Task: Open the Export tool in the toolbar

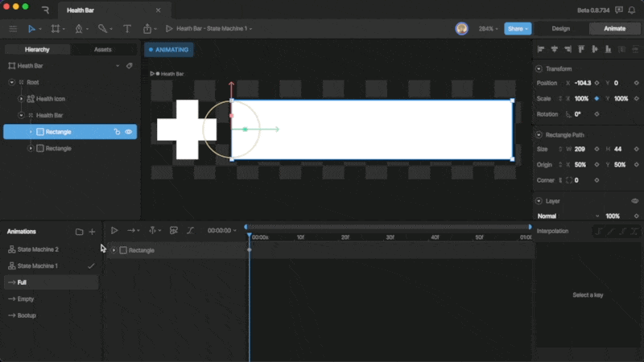Action: (x=148, y=29)
